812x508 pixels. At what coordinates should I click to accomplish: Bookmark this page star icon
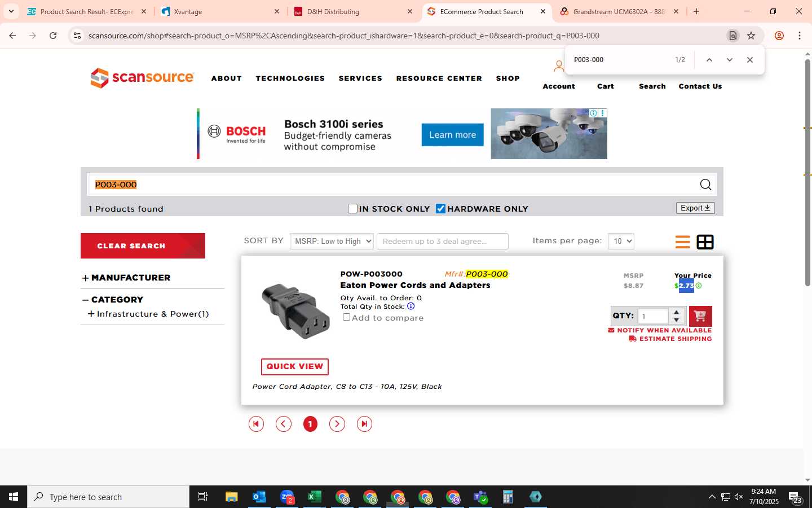tap(751, 36)
